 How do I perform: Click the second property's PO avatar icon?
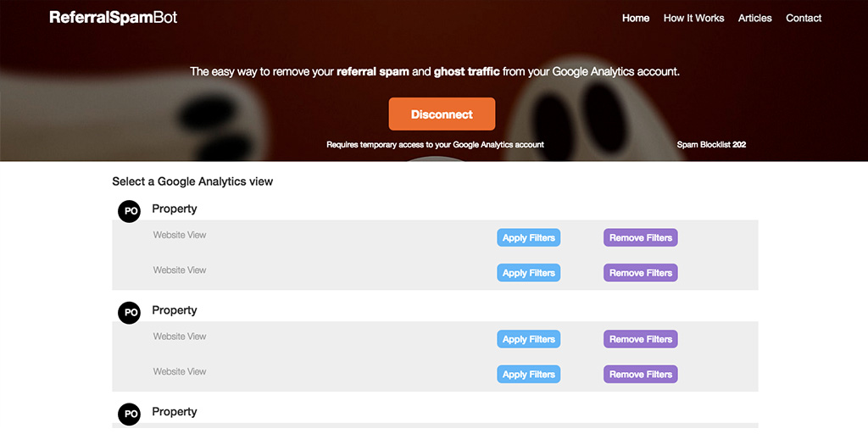coord(130,313)
